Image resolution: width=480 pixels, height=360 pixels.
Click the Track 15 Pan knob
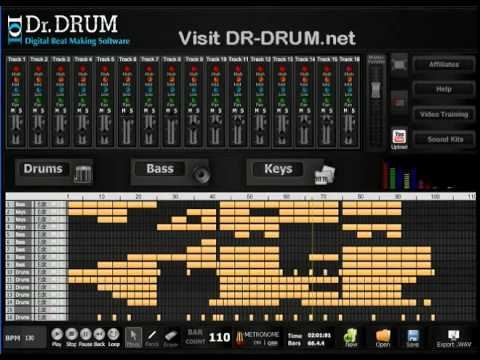click(x=326, y=100)
